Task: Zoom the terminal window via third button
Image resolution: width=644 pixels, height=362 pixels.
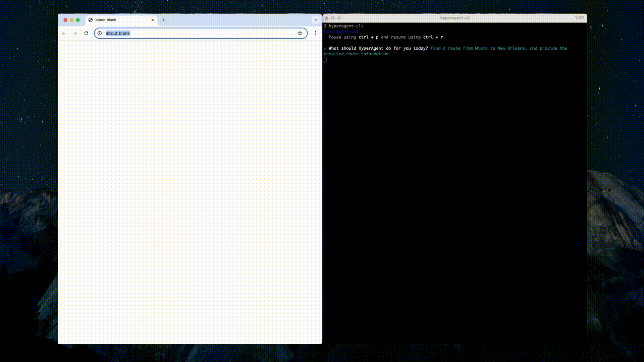Action: point(339,18)
